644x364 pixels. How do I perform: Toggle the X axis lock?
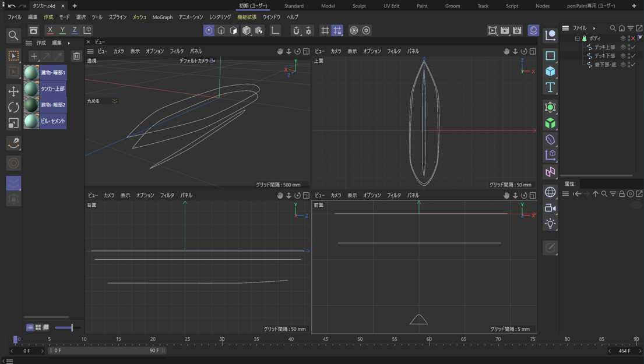click(50, 30)
